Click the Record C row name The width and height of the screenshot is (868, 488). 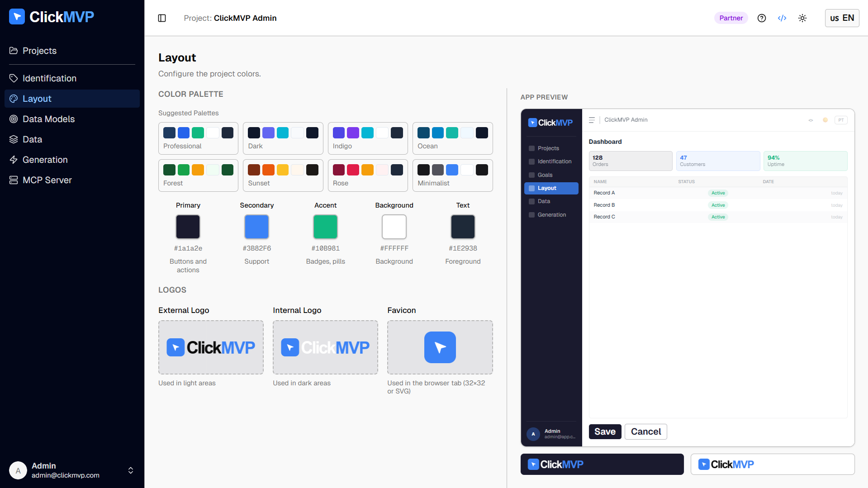(604, 217)
